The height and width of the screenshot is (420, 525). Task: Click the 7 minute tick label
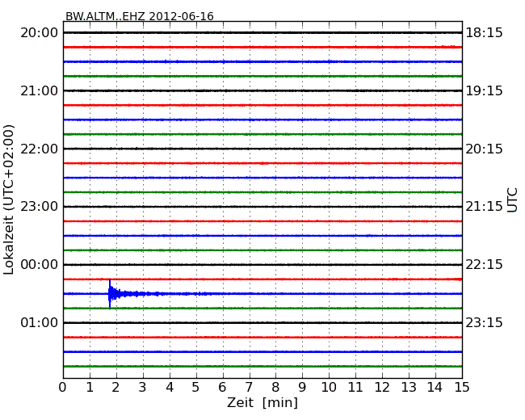coord(249,387)
